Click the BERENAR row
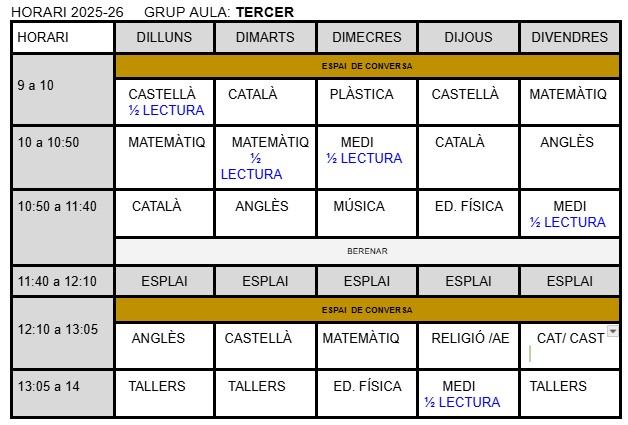This screenshot has height=425, width=628. (x=367, y=251)
